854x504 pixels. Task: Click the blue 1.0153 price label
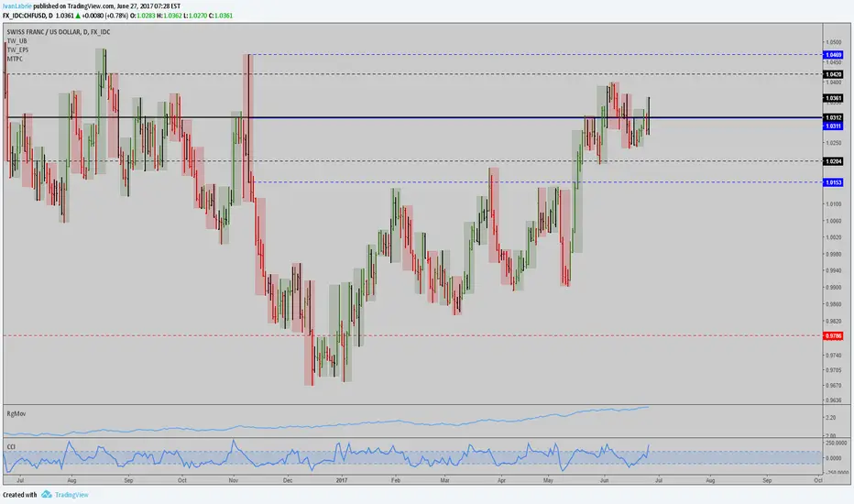[833, 182]
